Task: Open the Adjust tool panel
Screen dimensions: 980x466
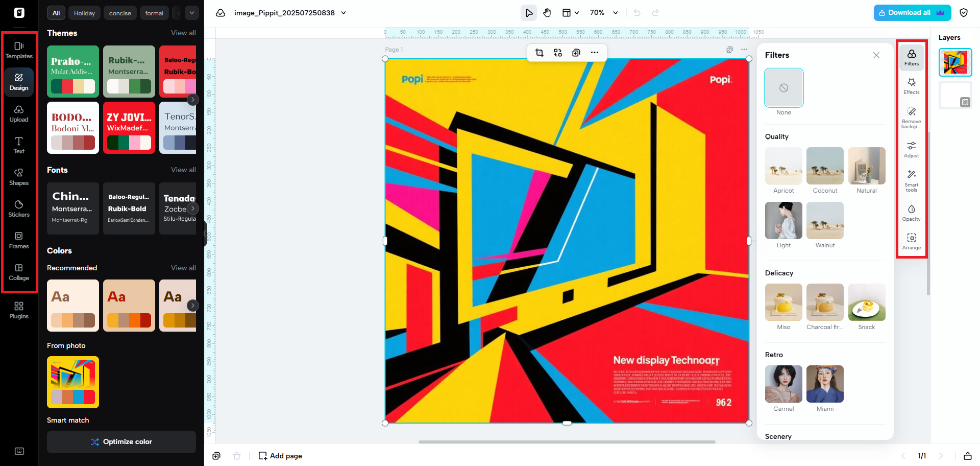Action: coord(912,150)
